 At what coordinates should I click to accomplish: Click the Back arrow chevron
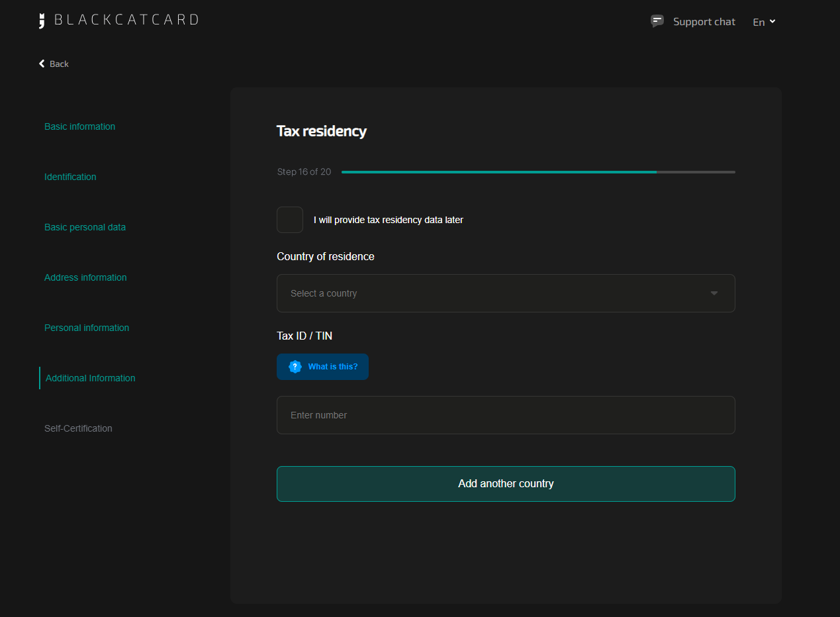coord(42,64)
